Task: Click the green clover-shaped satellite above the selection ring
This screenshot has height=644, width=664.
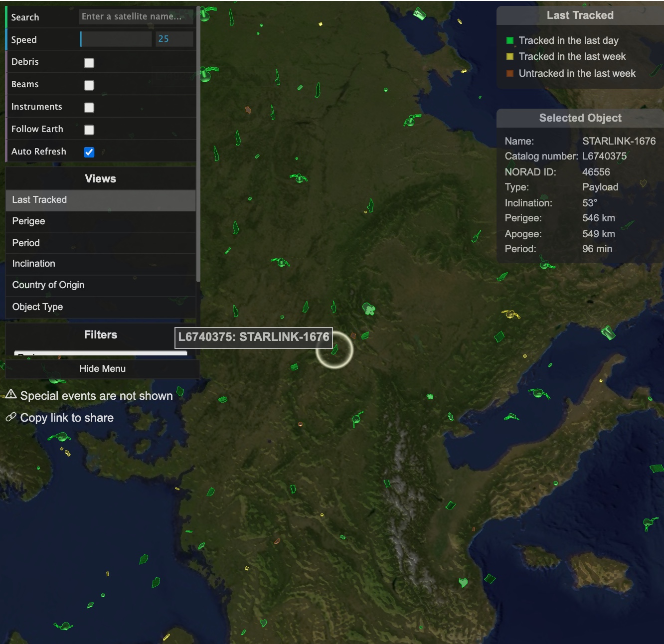Action: pos(369,309)
